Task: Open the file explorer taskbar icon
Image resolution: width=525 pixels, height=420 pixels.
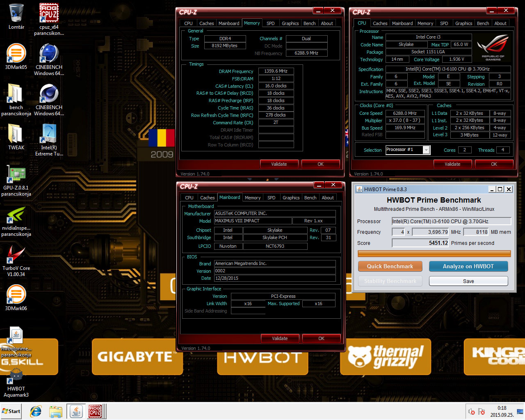Action: 55,411
